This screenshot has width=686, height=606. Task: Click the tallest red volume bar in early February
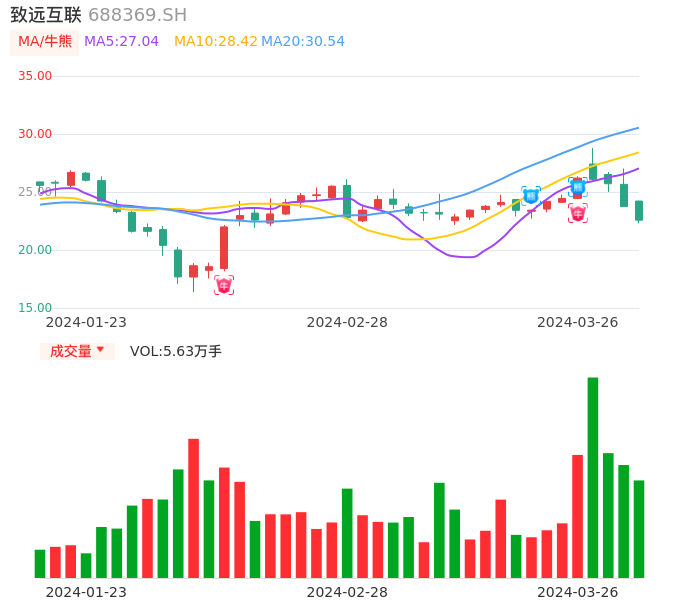pos(193,508)
